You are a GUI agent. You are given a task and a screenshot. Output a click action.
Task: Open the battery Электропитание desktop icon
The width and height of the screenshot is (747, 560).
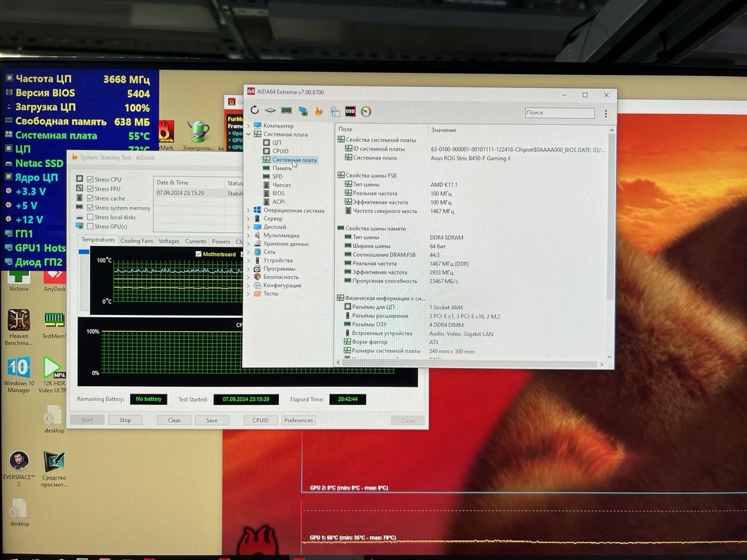pyautogui.click(x=198, y=135)
